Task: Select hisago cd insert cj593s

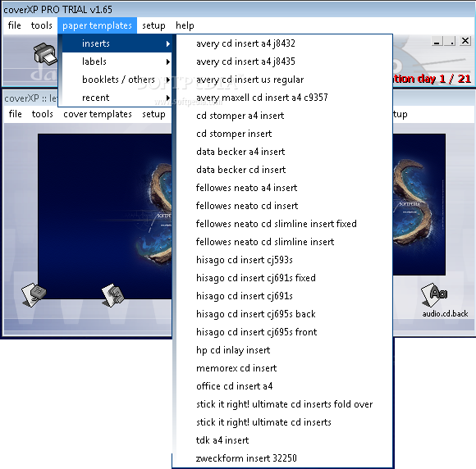Action: pos(284,260)
